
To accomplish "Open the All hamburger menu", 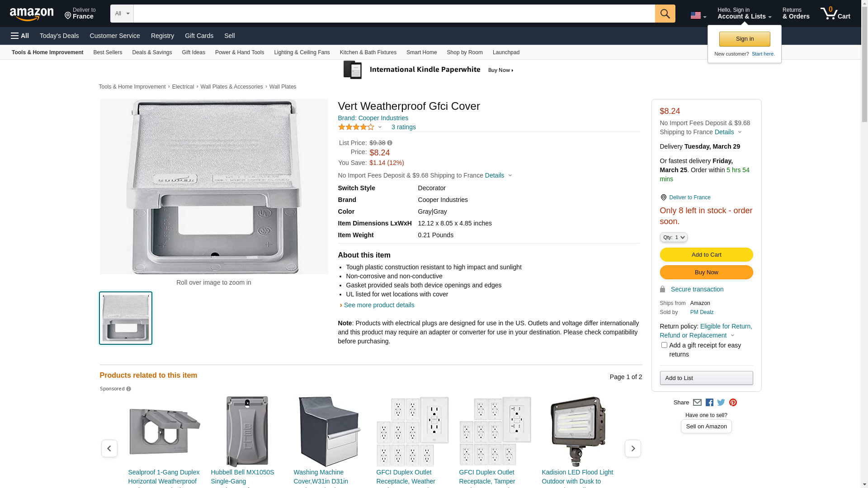I will click(20, 36).
